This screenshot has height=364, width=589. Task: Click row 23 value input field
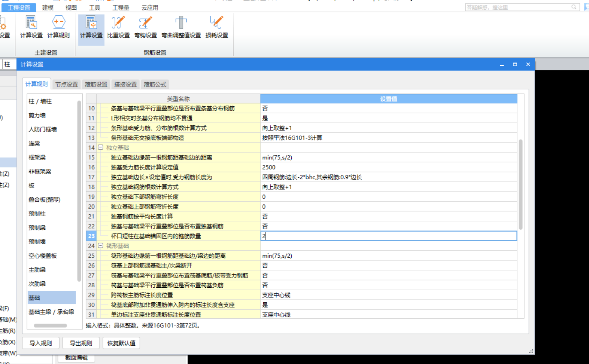pyautogui.click(x=389, y=236)
